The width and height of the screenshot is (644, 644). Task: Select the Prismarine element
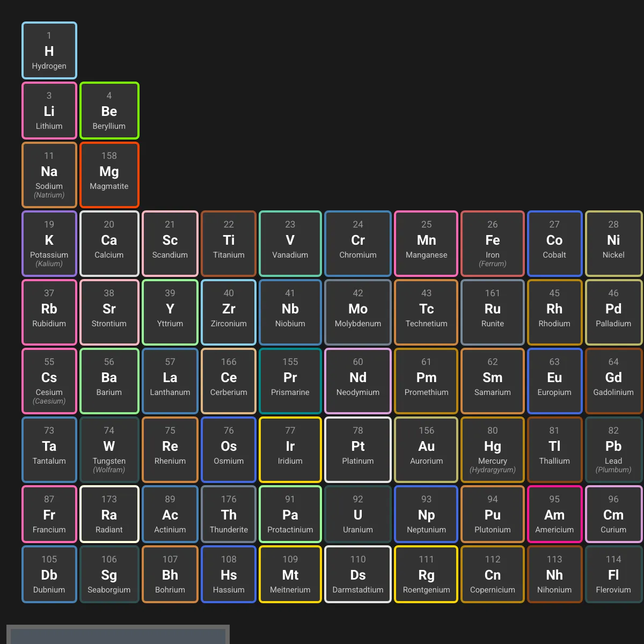290,381
